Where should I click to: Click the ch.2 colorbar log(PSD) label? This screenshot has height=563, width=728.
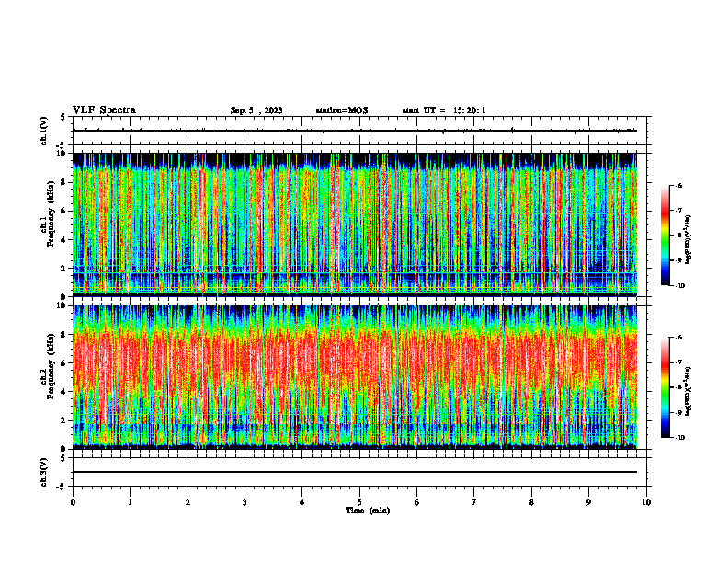(688, 391)
